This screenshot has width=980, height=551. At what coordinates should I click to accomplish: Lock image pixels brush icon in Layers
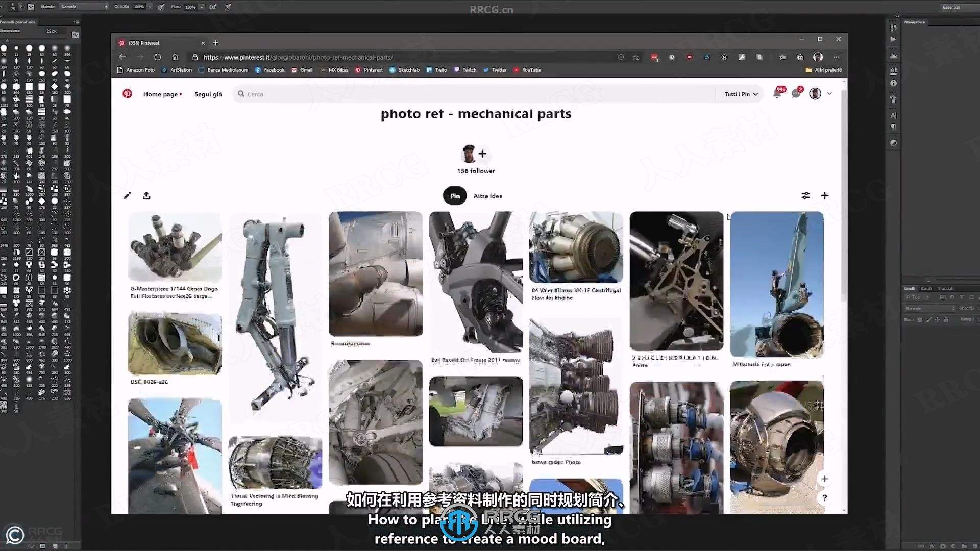tap(928, 320)
